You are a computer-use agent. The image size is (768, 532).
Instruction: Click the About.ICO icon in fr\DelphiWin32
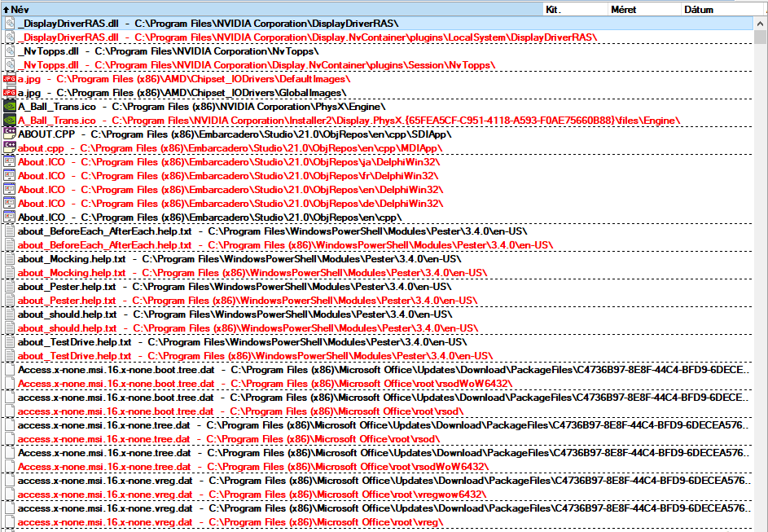[9, 175]
